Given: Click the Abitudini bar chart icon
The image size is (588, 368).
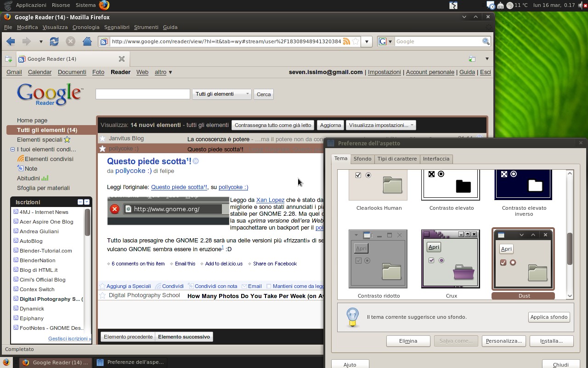Looking at the screenshot, I should click(x=45, y=178).
